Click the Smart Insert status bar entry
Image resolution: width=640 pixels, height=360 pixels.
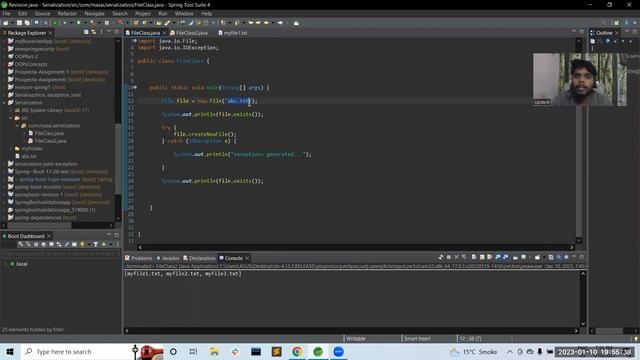pos(417,338)
